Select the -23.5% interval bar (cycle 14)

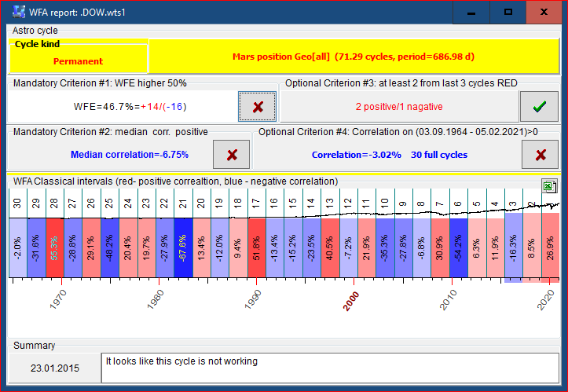312,247
